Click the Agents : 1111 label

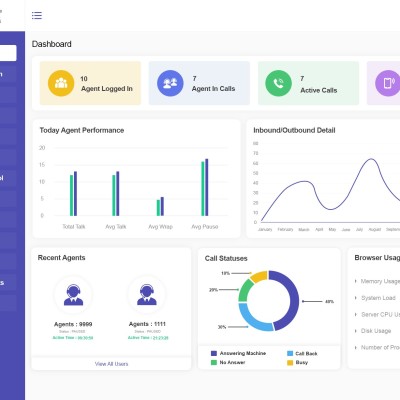(x=147, y=324)
